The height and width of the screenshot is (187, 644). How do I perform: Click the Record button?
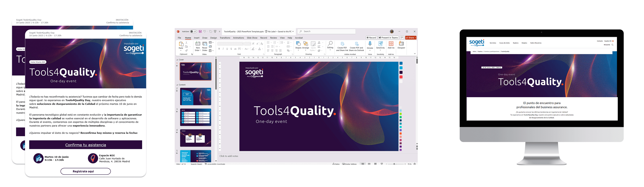click(371, 38)
